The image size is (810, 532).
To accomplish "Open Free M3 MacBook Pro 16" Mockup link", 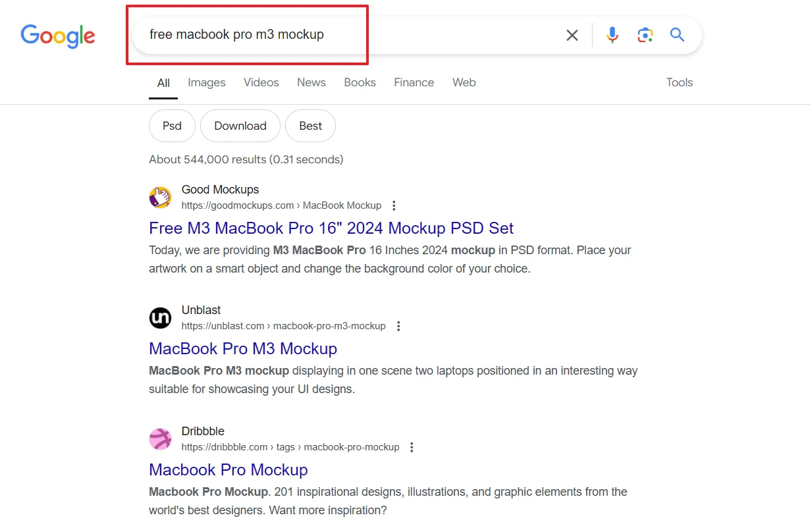I will pyautogui.click(x=331, y=228).
